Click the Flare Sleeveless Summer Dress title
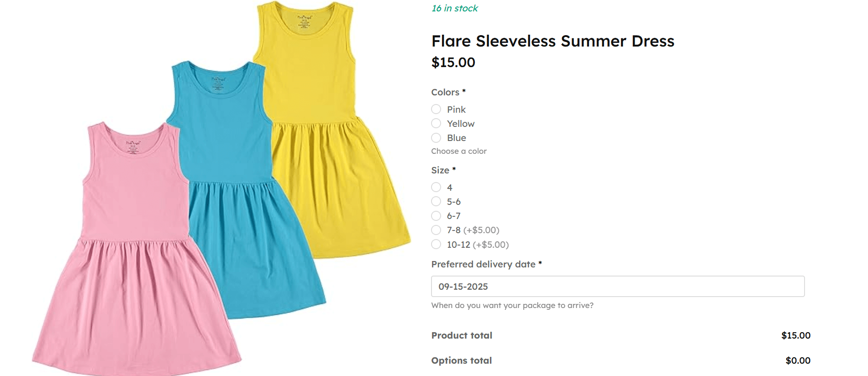 [x=552, y=41]
